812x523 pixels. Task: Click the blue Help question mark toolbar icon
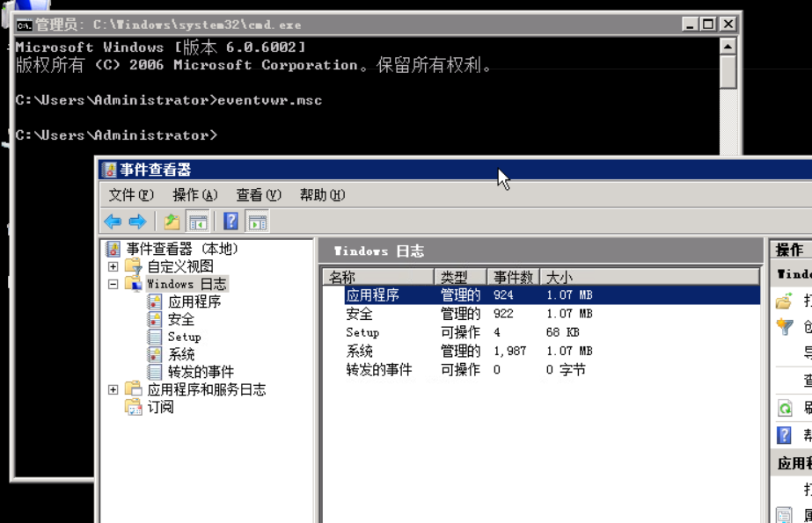(231, 222)
